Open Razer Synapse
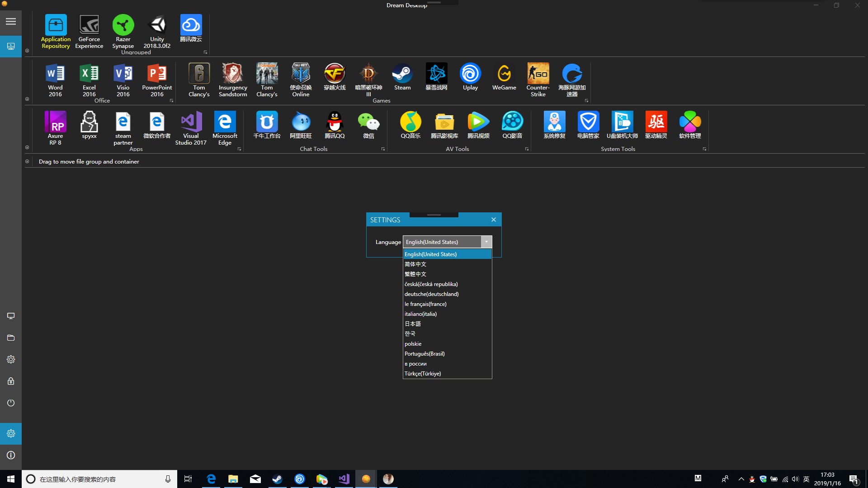 pos(123,31)
